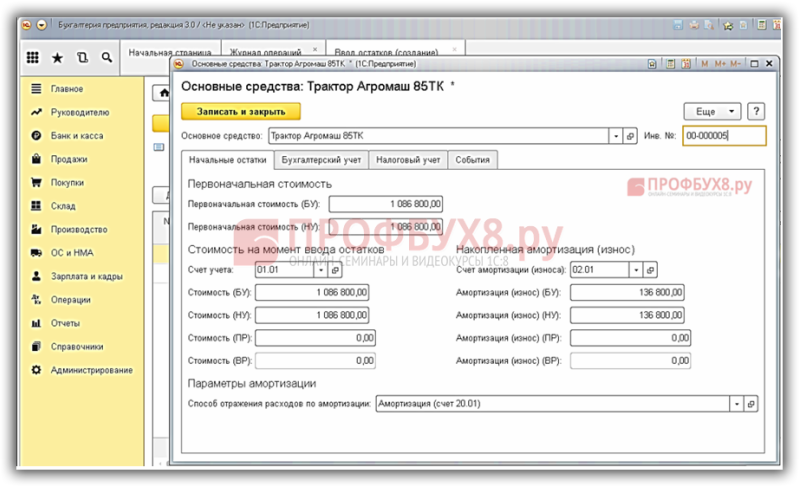The image size is (800, 487).
Task: Open the calendar icon in the dialog title bar
Action: click(x=686, y=64)
